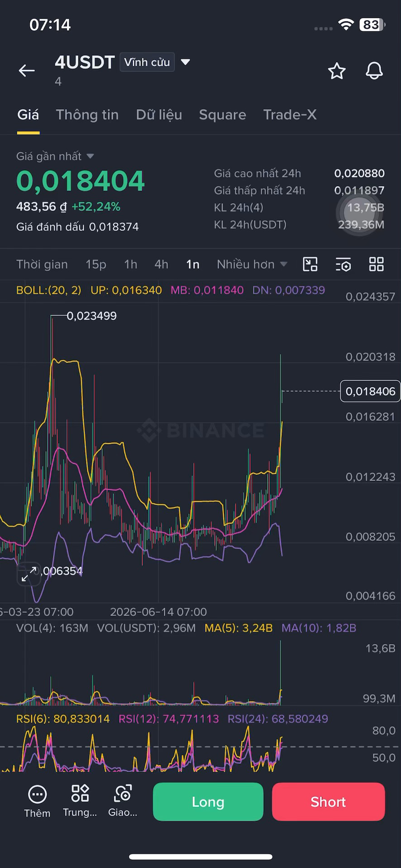The image size is (401, 868).
Task: Switch to Thông tin tab
Action: 87,115
